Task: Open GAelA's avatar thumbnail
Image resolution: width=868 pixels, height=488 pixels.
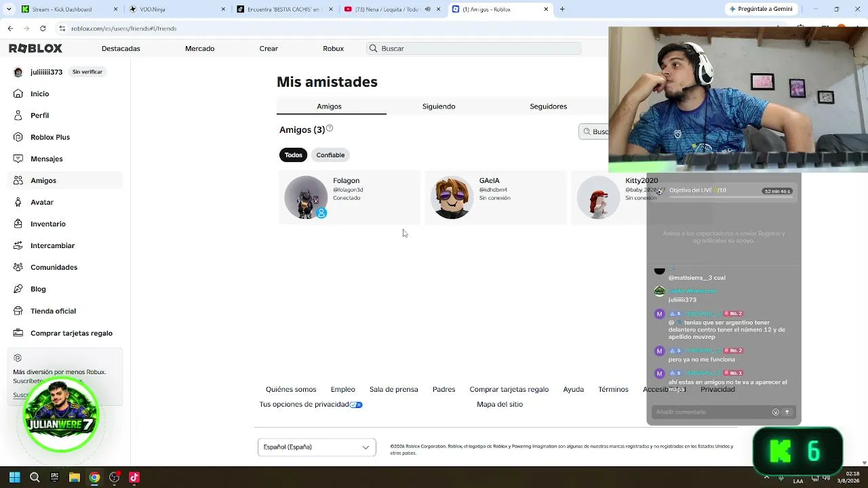Action: 452,197
